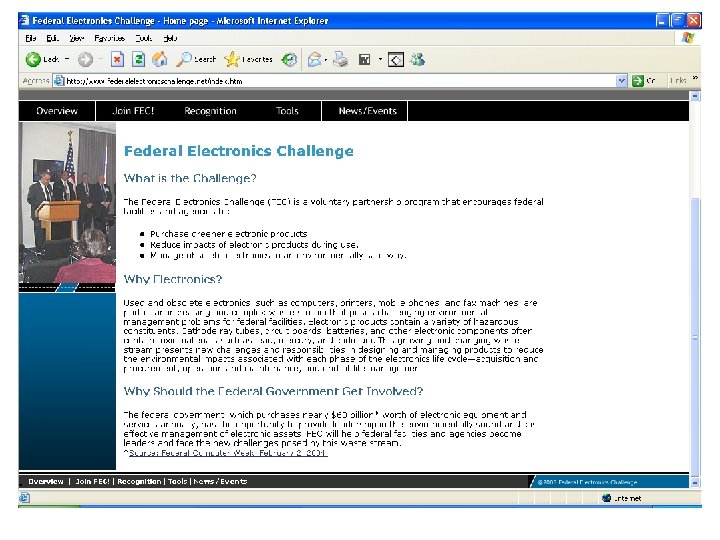This screenshot has width=720, height=540.
Task: Expand the Back history dropdown arrow
Action: (x=67, y=59)
